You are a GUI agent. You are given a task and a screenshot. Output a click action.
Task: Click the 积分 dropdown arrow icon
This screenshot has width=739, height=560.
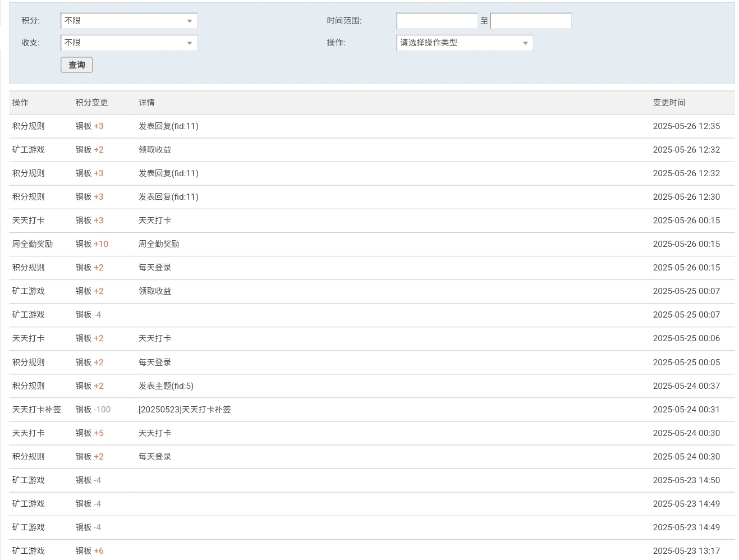[190, 20]
